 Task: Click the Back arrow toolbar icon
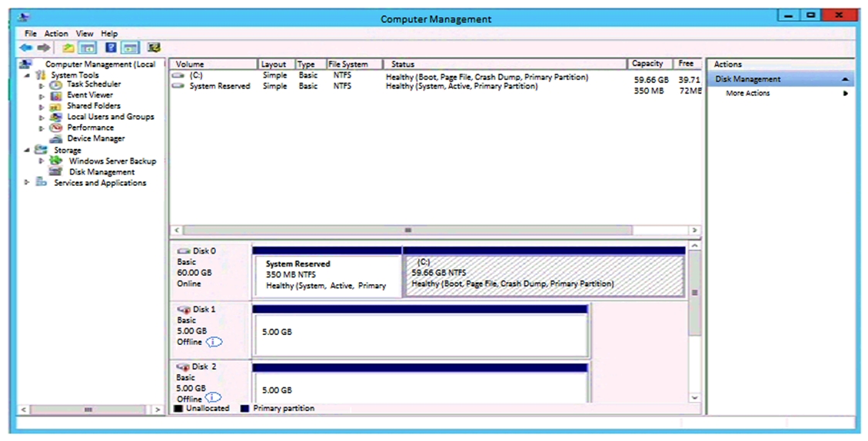(25, 48)
